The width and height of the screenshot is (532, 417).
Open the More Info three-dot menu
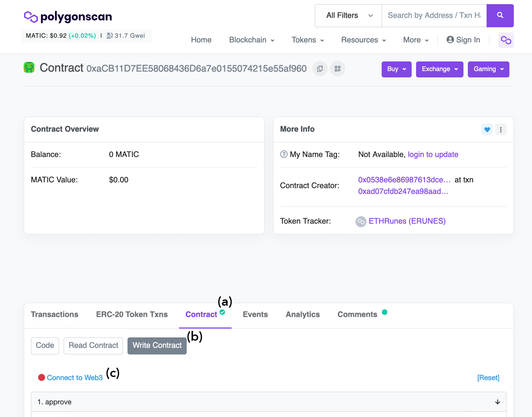click(501, 129)
